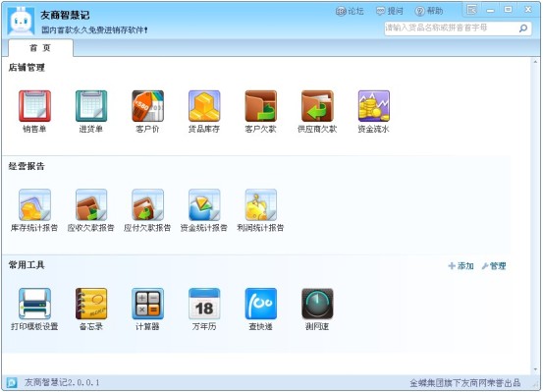
Task: Open the 货品库存 inventory icon
Action: [x=204, y=106]
